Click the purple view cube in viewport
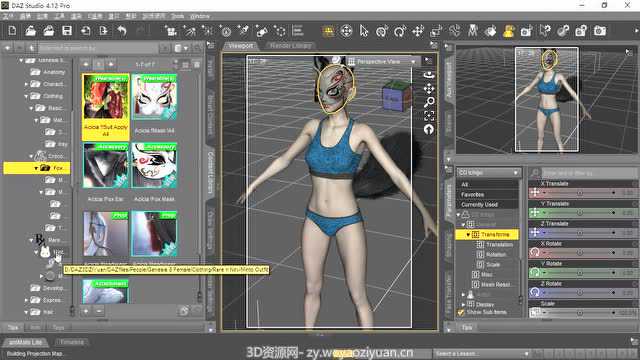This screenshot has height=360, width=640. coord(396,96)
